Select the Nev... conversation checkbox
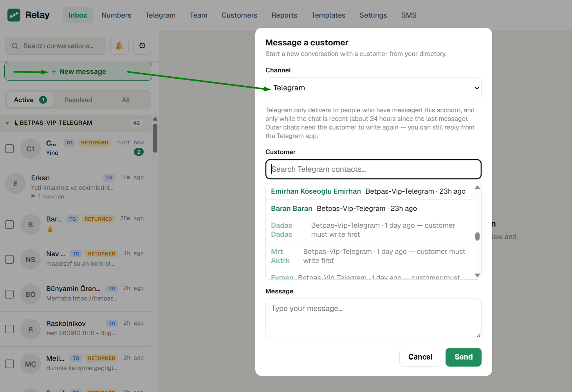The width and height of the screenshot is (572, 392). click(9, 259)
